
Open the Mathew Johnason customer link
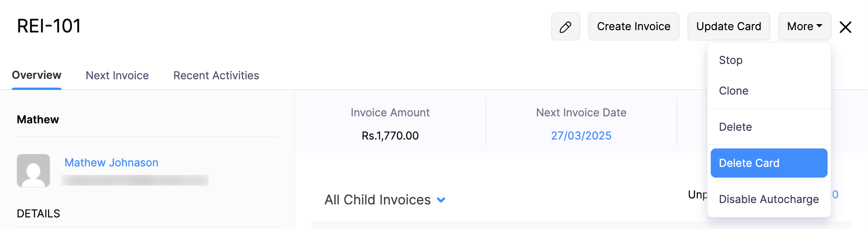pos(111,163)
